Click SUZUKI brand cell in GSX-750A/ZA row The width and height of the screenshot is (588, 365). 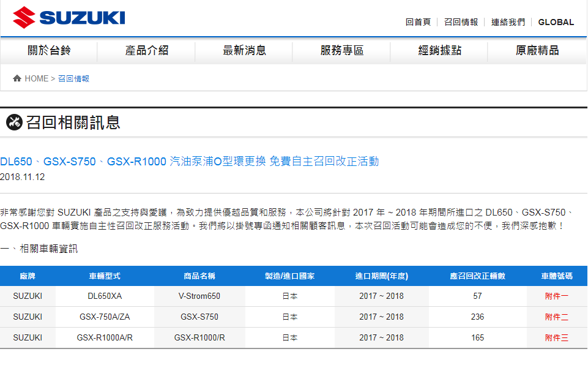click(28, 317)
